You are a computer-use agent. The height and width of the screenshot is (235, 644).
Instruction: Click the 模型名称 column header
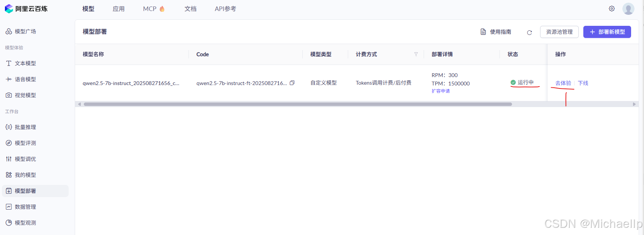click(93, 54)
